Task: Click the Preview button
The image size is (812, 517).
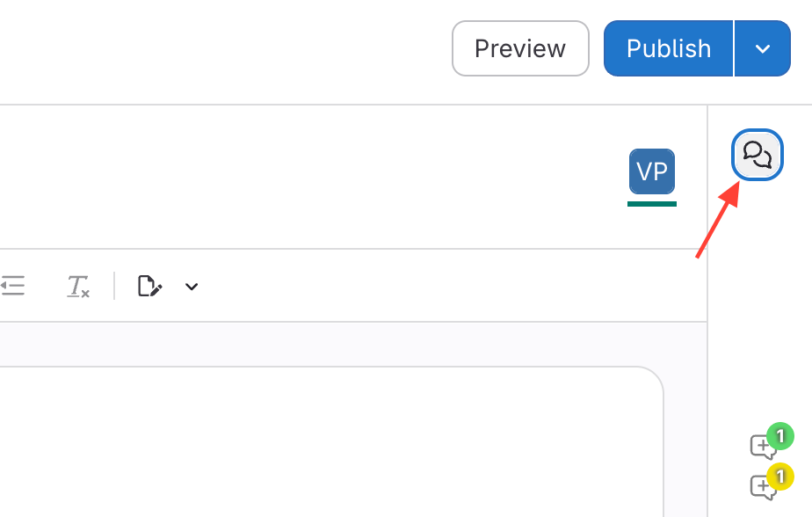Action: click(x=520, y=48)
